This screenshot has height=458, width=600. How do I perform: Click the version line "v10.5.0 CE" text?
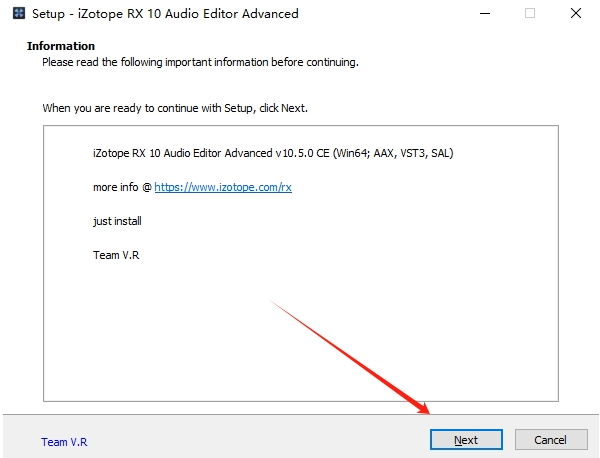click(302, 153)
